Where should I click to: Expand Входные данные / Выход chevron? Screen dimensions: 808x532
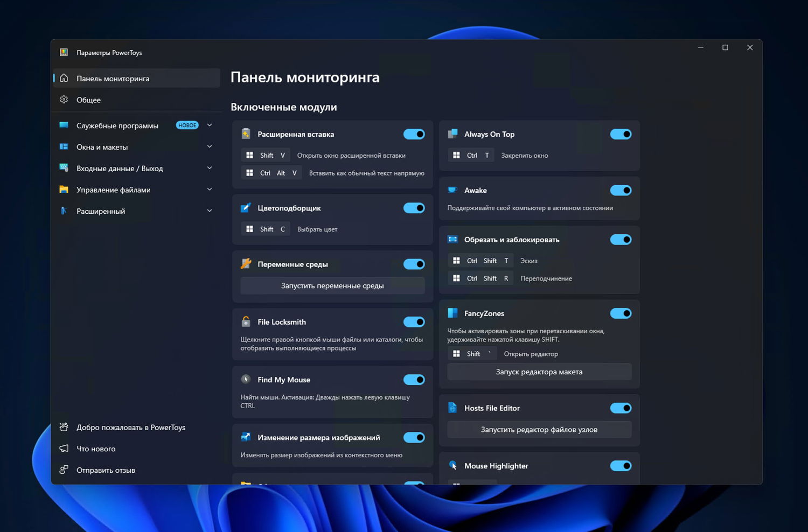click(210, 168)
